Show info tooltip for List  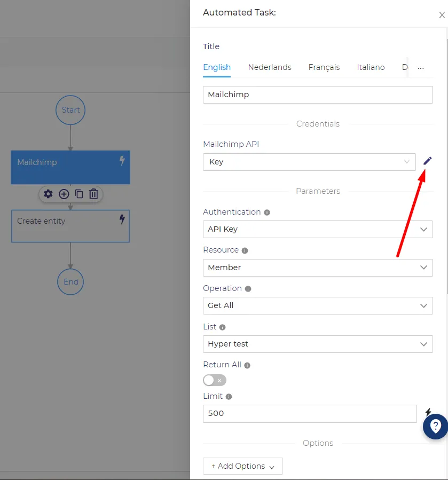223,327
